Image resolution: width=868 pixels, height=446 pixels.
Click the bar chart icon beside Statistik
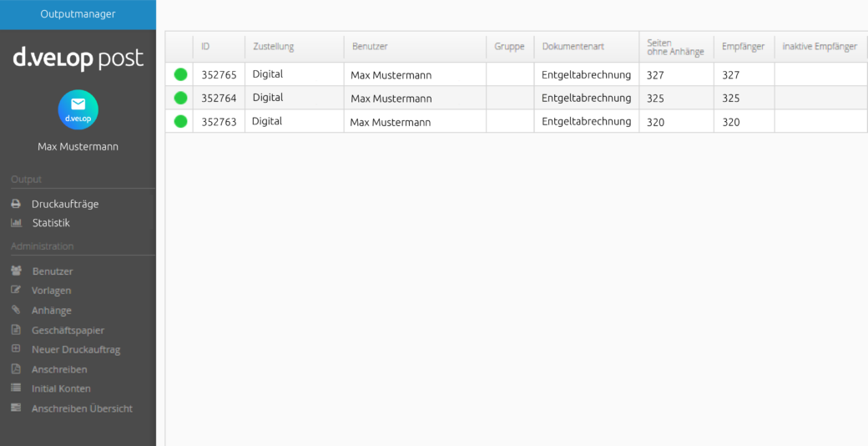coord(16,223)
